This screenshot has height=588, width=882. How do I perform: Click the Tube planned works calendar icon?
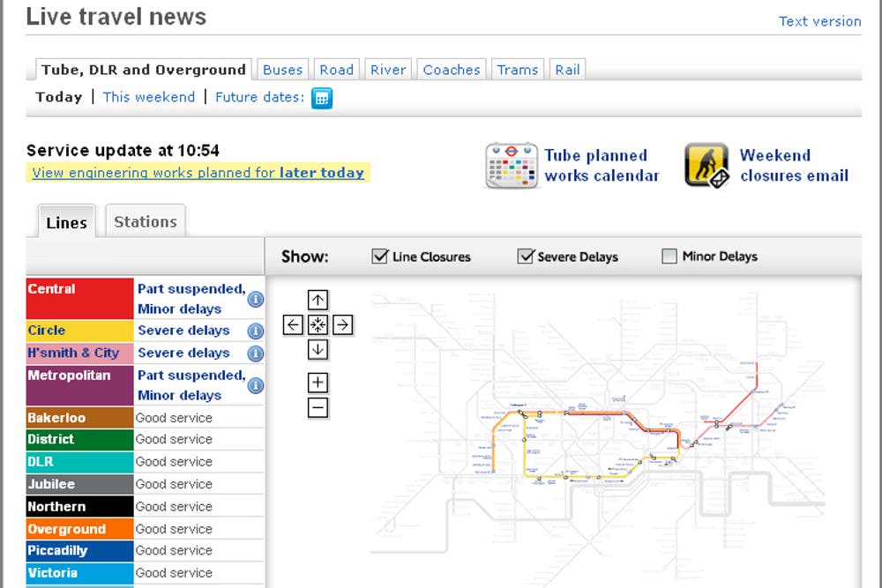pyautogui.click(x=512, y=165)
